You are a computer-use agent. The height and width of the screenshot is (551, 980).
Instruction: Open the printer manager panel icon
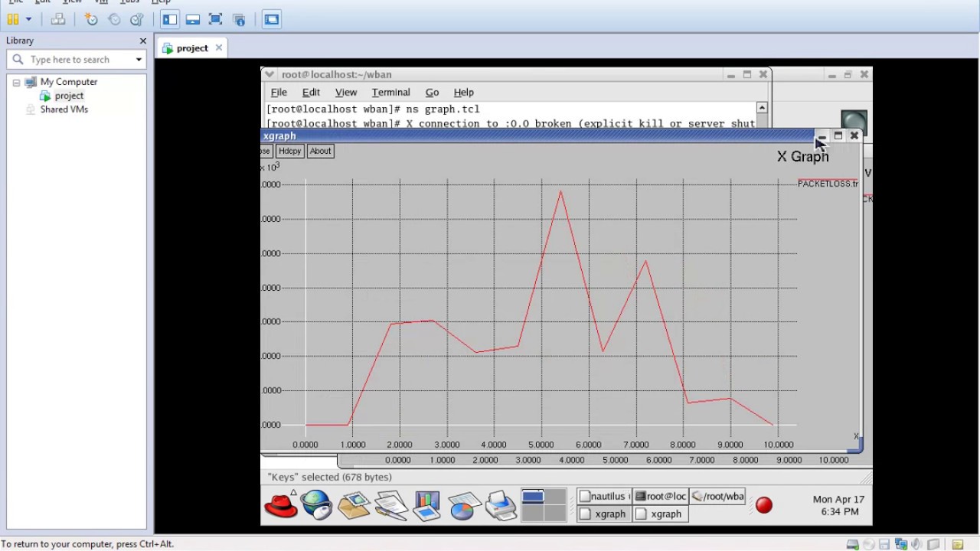pos(501,506)
